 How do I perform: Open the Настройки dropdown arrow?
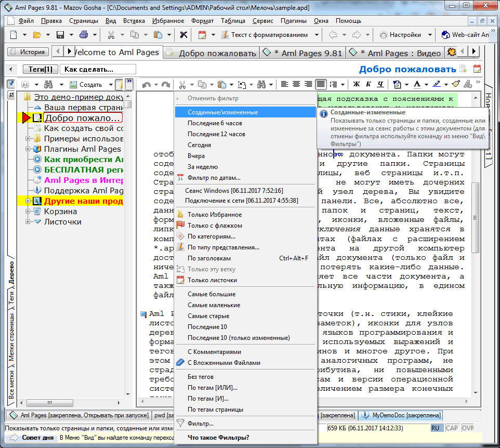(430, 35)
